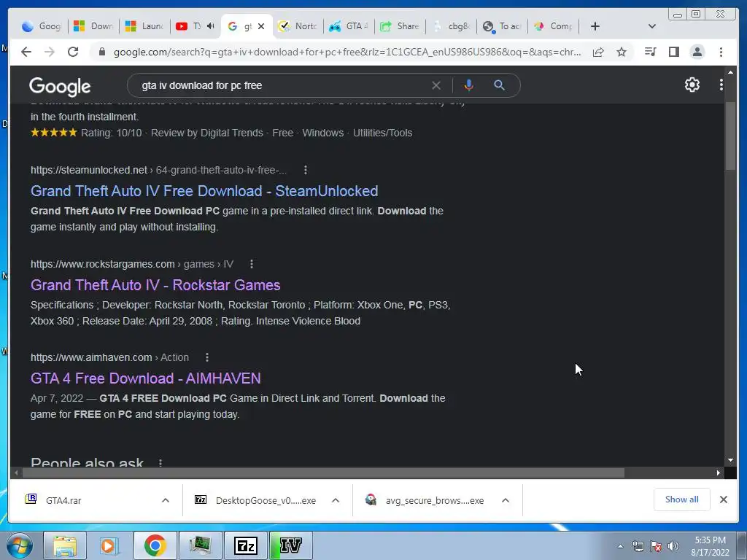The image size is (747, 560).
Task: Bookmark this page with star icon
Action: [622, 52]
